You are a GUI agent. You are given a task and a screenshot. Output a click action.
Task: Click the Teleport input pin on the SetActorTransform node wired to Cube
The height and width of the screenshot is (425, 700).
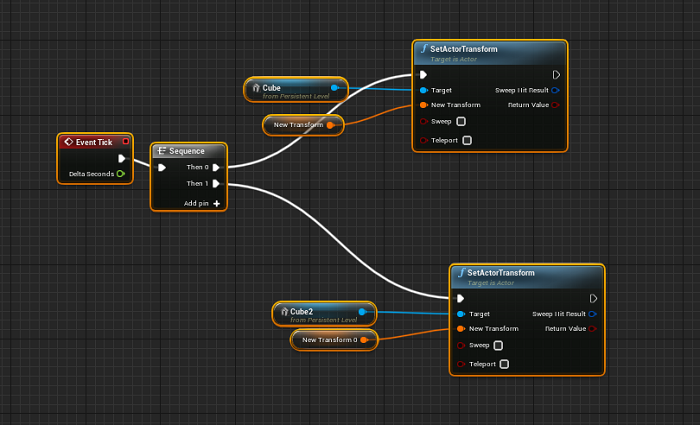tap(424, 141)
